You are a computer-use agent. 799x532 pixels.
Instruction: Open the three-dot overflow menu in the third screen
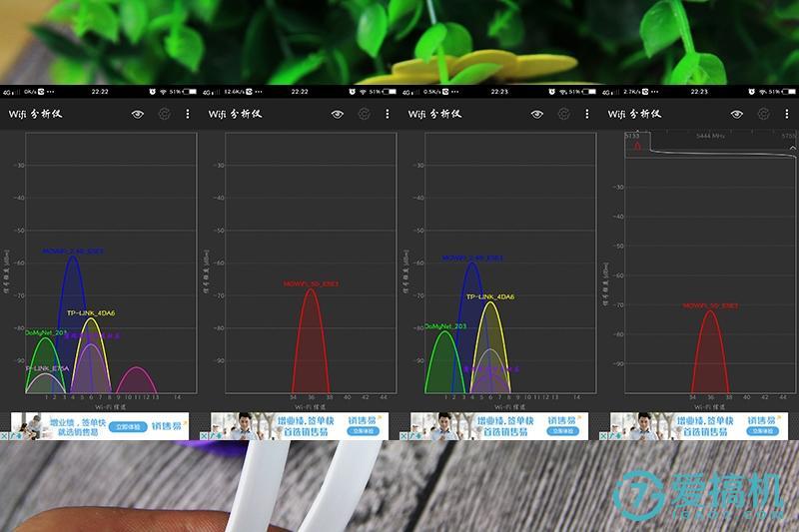(587, 114)
